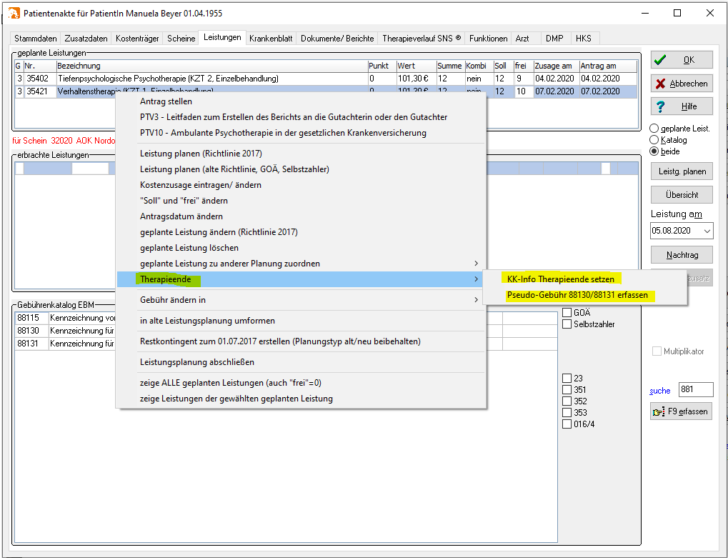
Task: Open the 'Leistung am' date dropdown arrow
Action: tap(707, 231)
